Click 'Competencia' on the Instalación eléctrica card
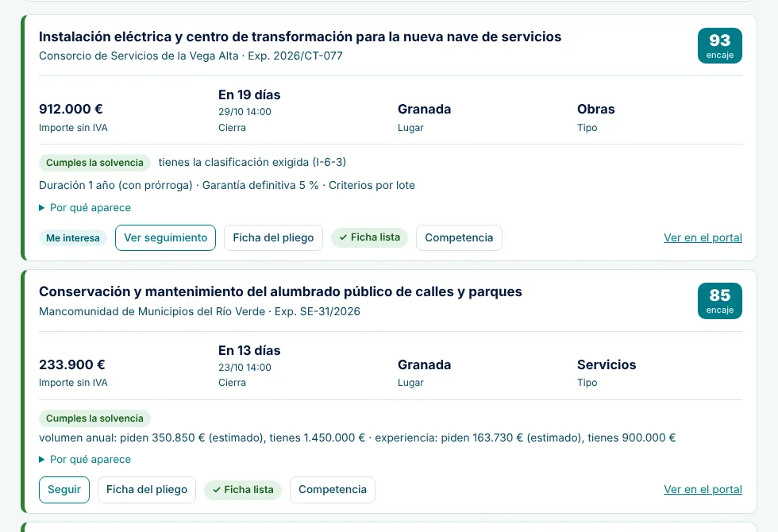 459,237
